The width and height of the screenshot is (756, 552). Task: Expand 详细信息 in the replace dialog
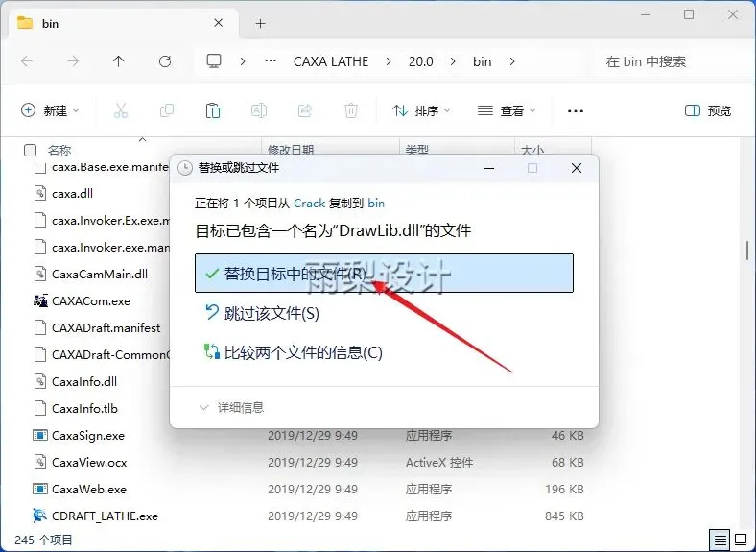coord(231,408)
